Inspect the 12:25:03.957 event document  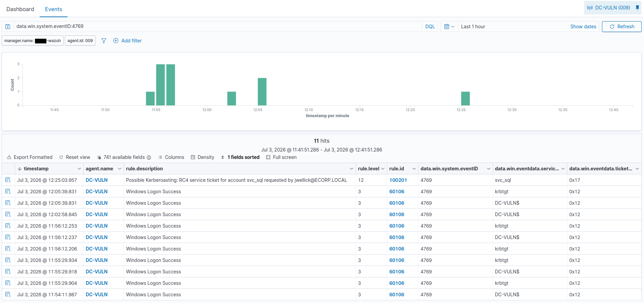coord(8,180)
